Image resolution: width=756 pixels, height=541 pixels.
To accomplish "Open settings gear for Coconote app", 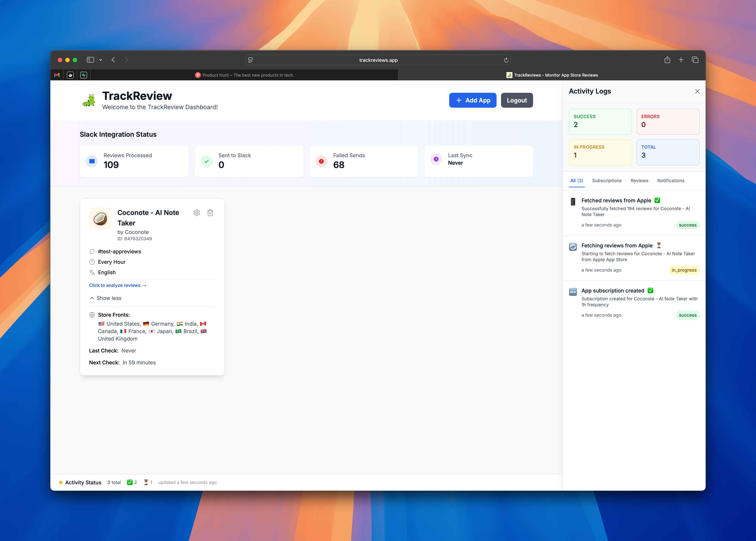I will point(197,213).
